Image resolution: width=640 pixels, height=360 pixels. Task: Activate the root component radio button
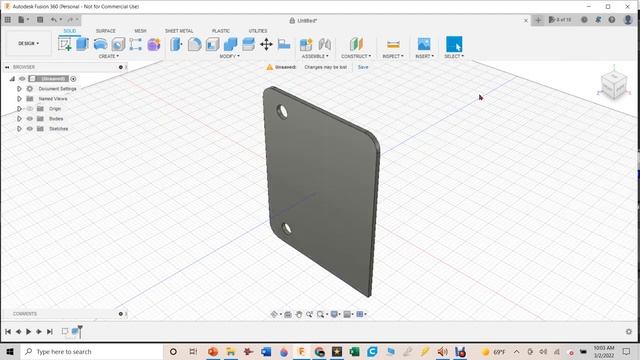pyautogui.click(x=73, y=79)
